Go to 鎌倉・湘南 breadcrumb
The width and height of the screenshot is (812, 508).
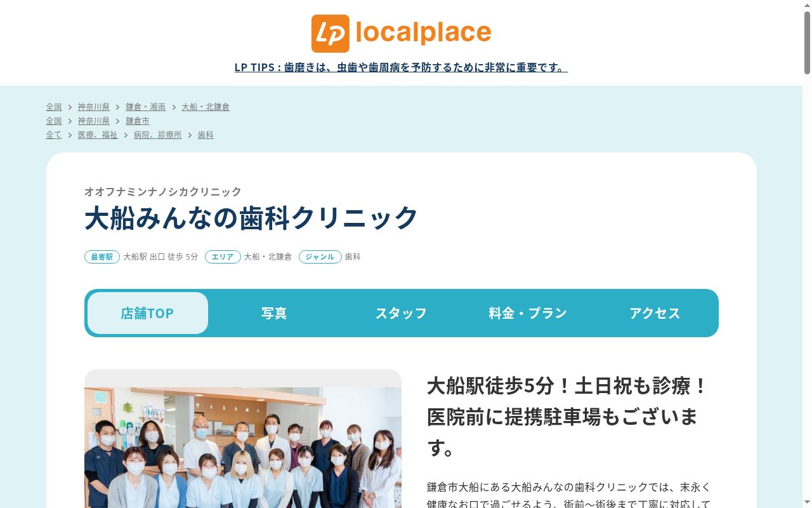click(145, 107)
